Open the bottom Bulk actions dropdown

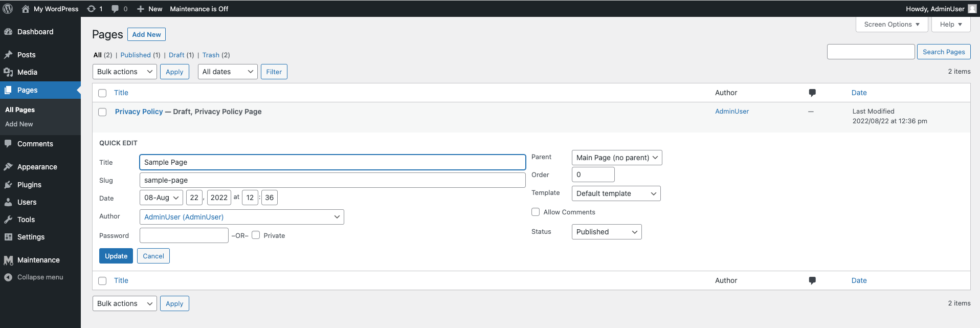click(x=125, y=303)
